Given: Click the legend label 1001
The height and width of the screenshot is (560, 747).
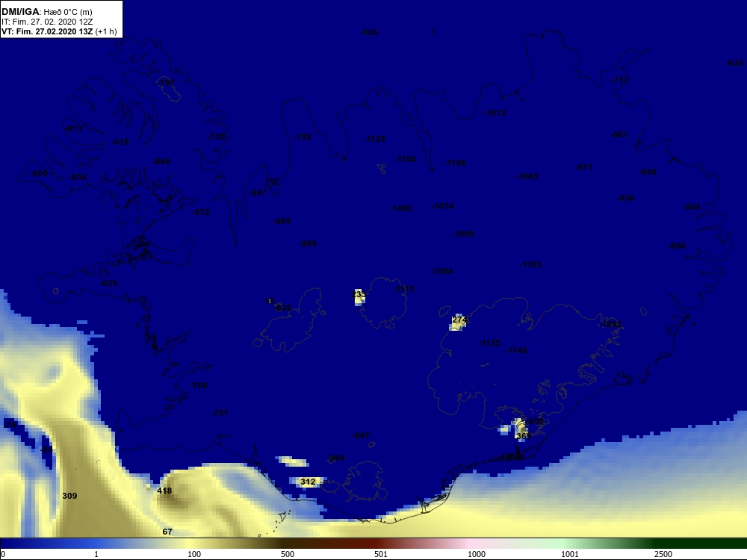Looking at the screenshot, I should click(570, 554).
